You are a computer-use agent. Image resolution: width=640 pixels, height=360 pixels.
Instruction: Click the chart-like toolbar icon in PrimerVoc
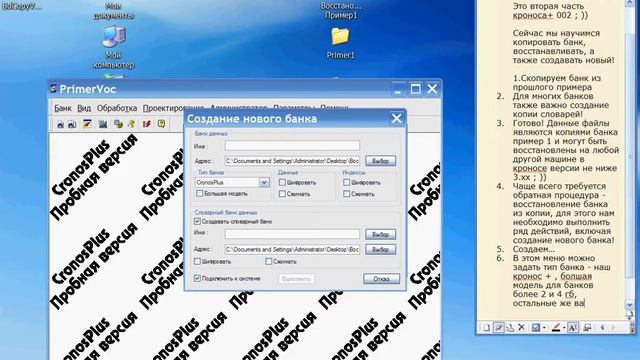coord(103,124)
